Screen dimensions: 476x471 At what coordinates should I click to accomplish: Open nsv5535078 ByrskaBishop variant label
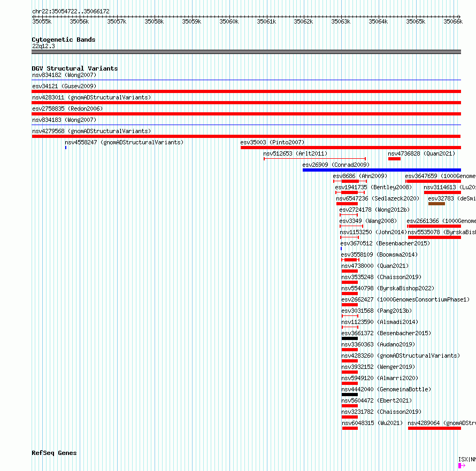point(442,232)
